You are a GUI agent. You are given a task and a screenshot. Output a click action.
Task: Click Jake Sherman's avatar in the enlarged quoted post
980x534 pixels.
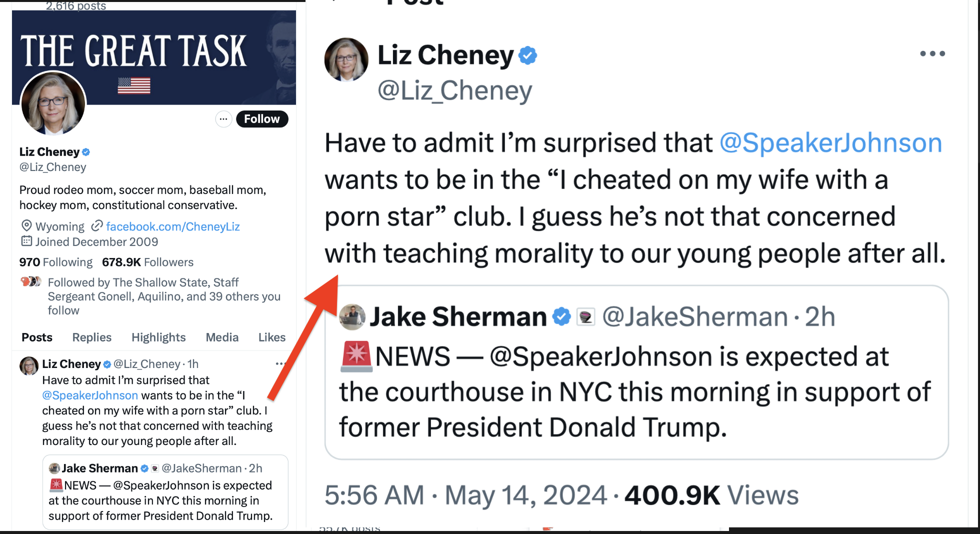click(x=352, y=317)
